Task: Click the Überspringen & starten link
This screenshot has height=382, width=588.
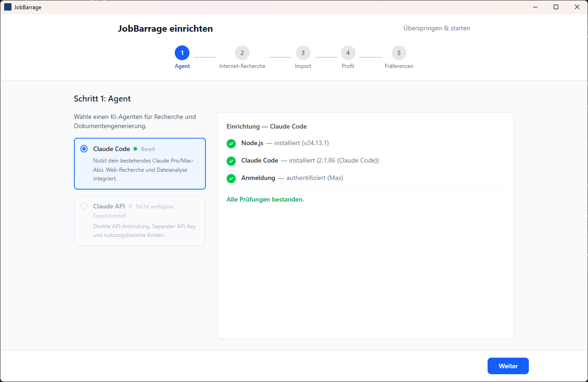Action: point(437,28)
